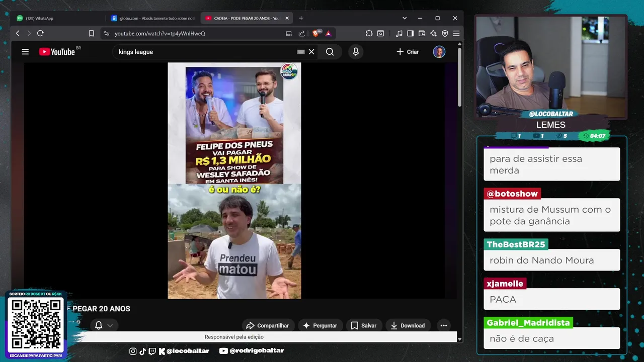Click the address bar URL field
This screenshot has height=362, width=644.
point(196,33)
